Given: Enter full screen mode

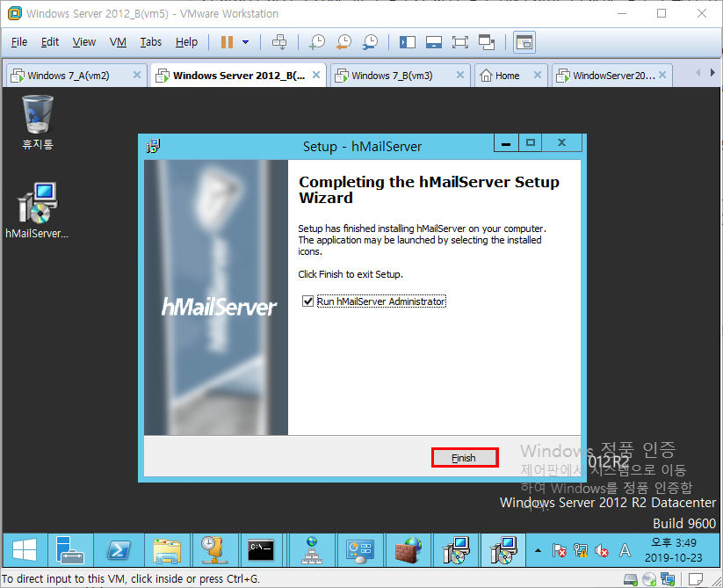Looking at the screenshot, I should click(460, 42).
